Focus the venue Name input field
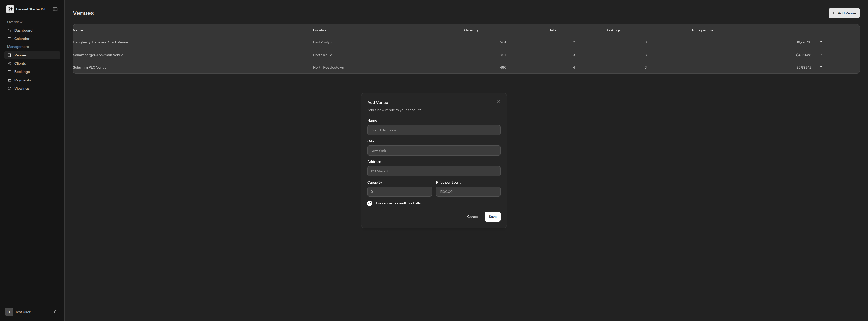The image size is (868, 321). (434, 130)
